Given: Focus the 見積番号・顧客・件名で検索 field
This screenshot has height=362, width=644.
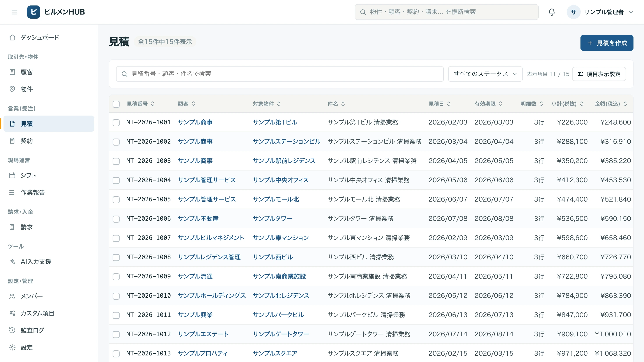Looking at the screenshot, I should pos(280,74).
